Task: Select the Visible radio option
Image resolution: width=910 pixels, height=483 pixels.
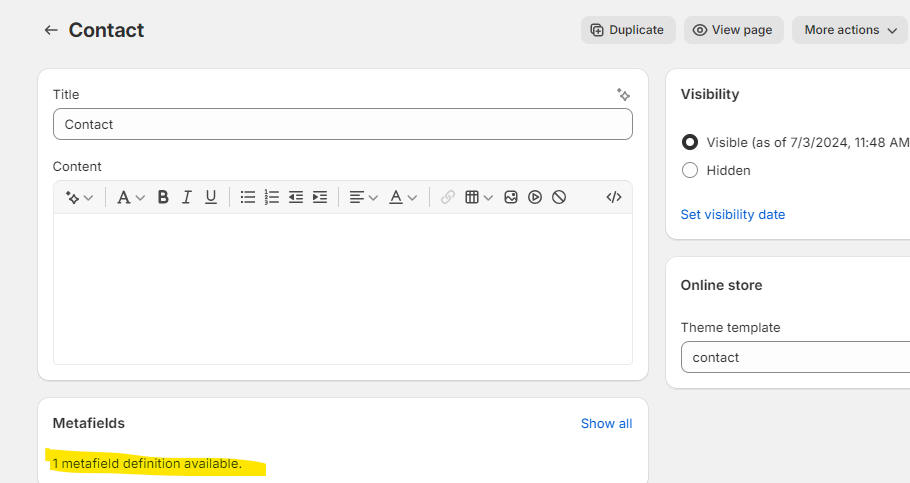Action: (690, 142)
